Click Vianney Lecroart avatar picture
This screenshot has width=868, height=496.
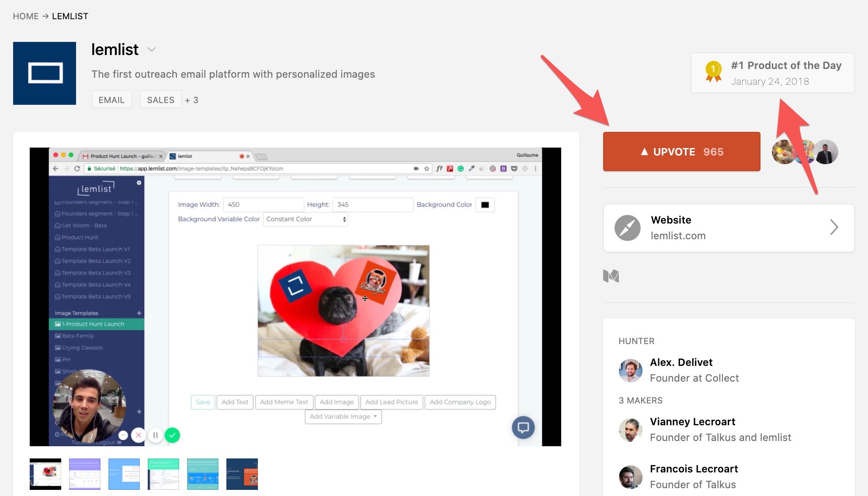[631, 430]
